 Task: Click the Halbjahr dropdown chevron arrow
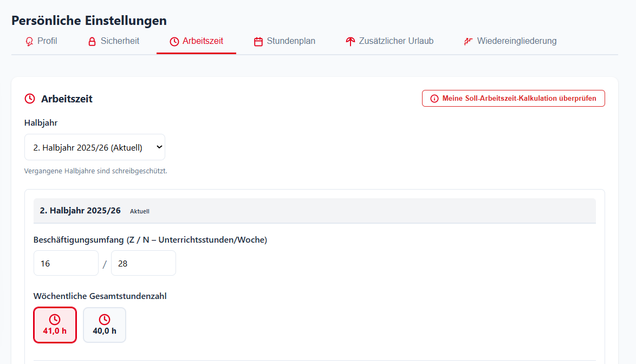[159, 147]
